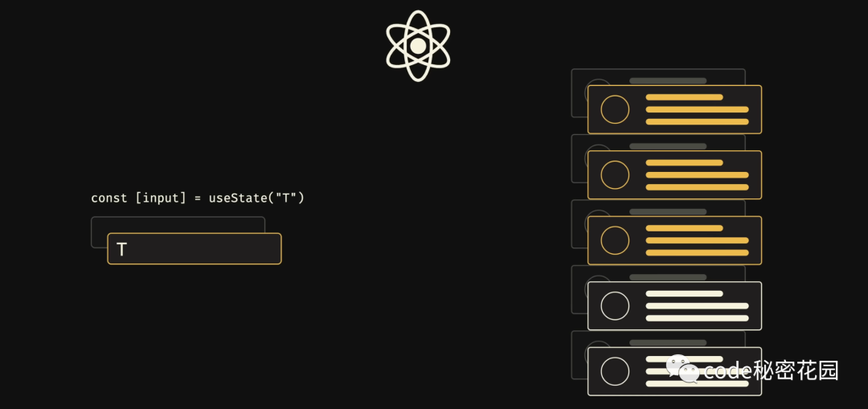Click the useState("T") code line

(198, 198)
